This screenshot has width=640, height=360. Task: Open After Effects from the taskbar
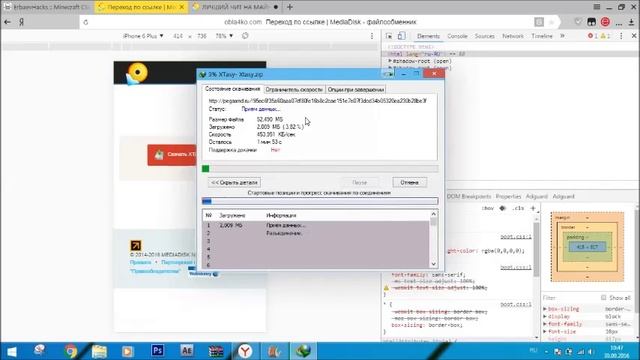pyautogui.click(x=187, y=351)
